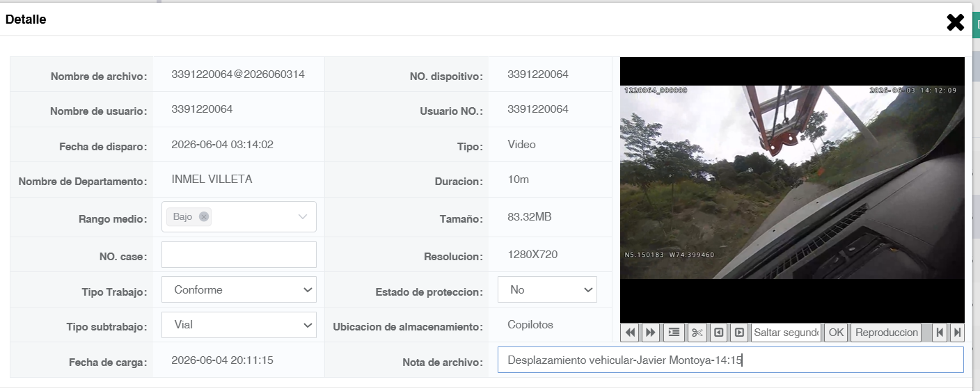Open the Estado de proteccion dropdown showing No
Screen dimensions: 980x391
(x=547, y=289)
